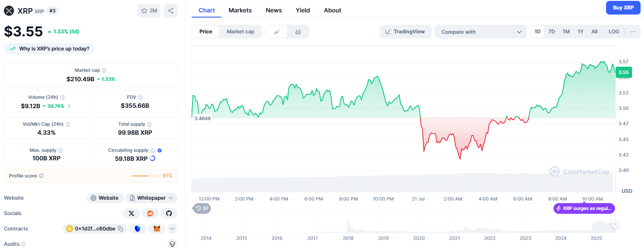Click the #3 rank badge

[x=52, y=11]
